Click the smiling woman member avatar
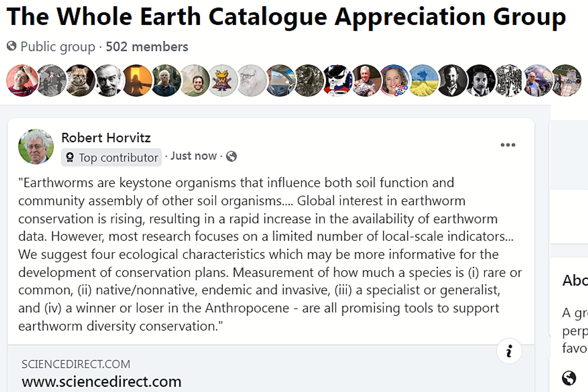The height and width of the screenshot is (392, 588). (x=394, y=81)
